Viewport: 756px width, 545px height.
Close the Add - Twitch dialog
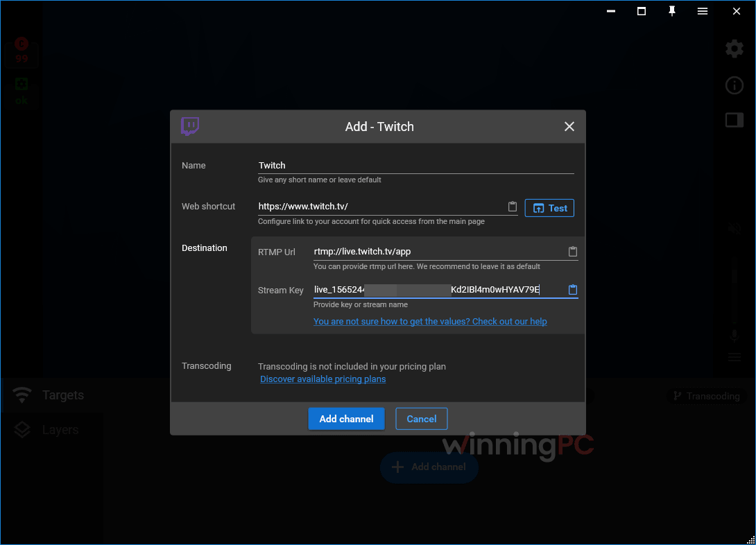coord(569,126)
